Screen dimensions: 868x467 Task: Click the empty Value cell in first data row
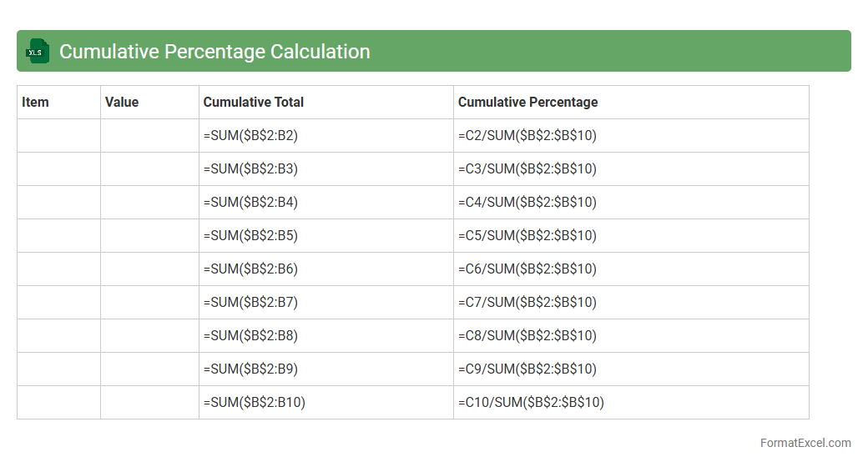tap(149, 136)
